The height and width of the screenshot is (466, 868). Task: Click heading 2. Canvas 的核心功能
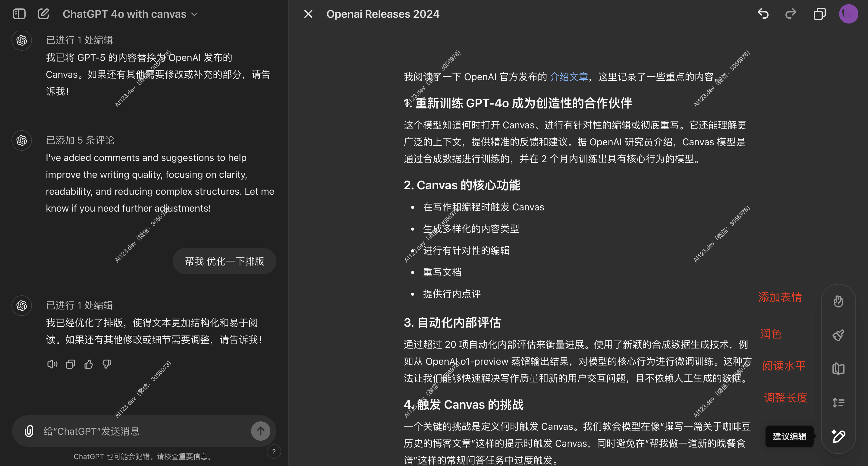(x=462, y=185)
